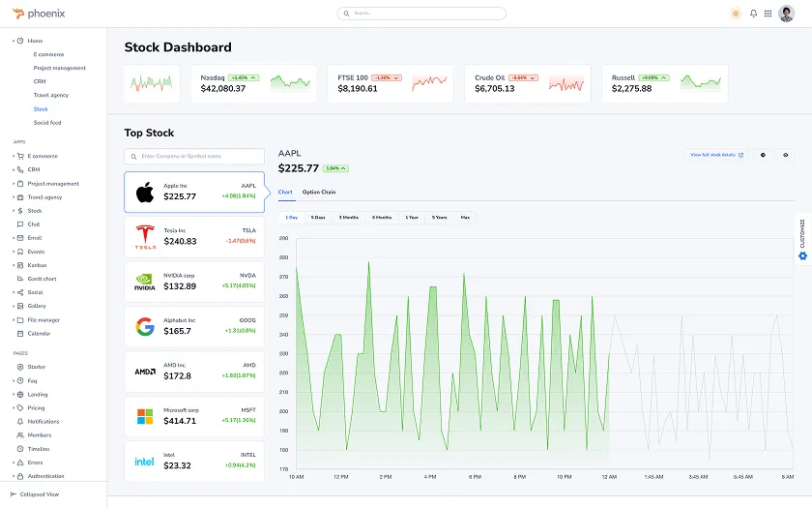Switch to the Chart tab
Screen dimensions: 812x508
[x=285, y=193]
